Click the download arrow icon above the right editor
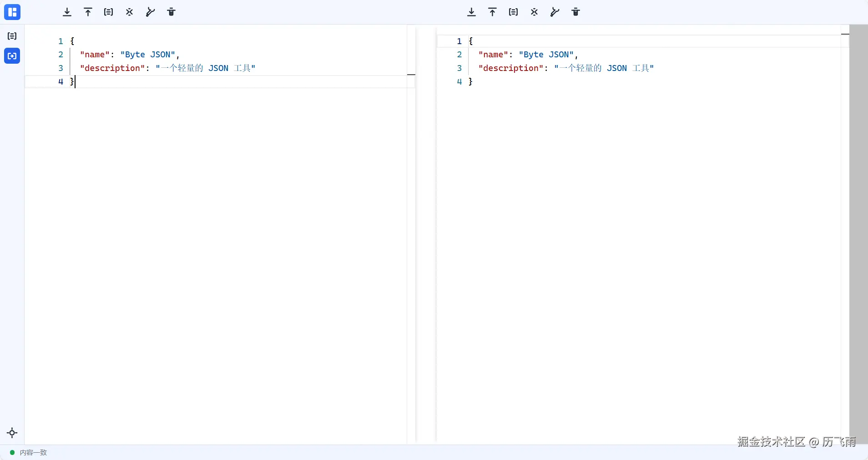 (x=472, y=12)
